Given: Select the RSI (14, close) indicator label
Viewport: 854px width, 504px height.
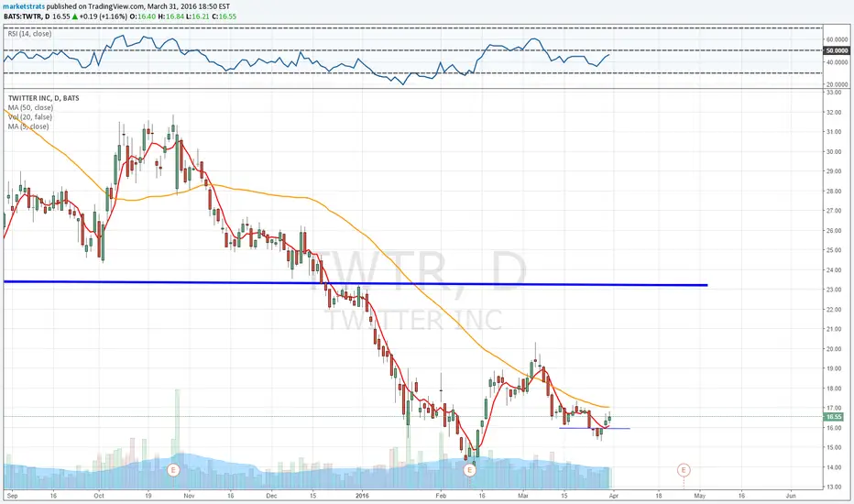Looking at the screenshot, I should coord(29,34).
